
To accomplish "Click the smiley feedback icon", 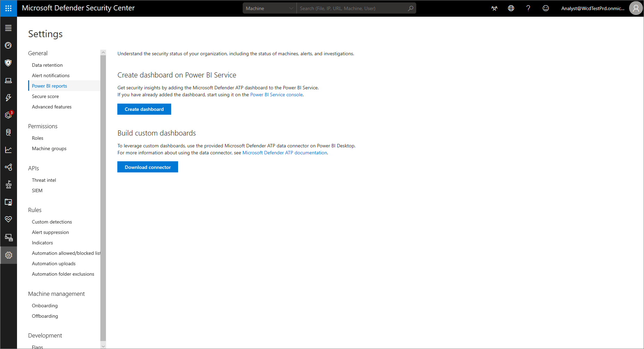I will (x=545, y=8).
